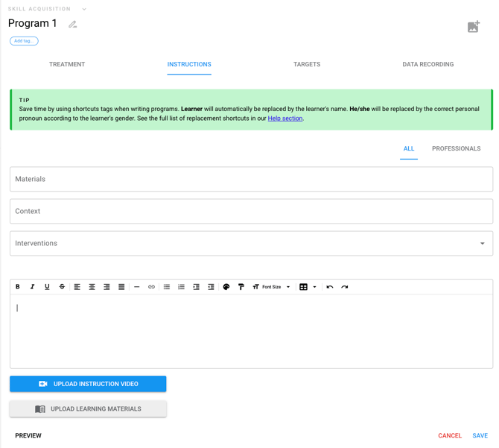
Task: Switch to the Data Recording tab
Action: tap(428, 65)
